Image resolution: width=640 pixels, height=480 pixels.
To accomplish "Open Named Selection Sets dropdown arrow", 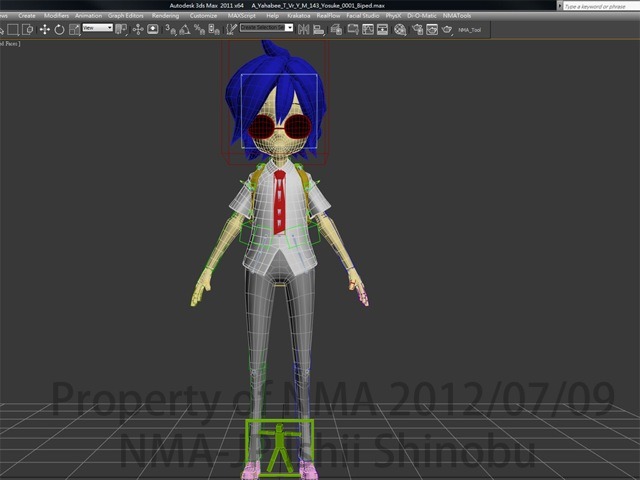I will pyautogui.click(x=289, y=27).
